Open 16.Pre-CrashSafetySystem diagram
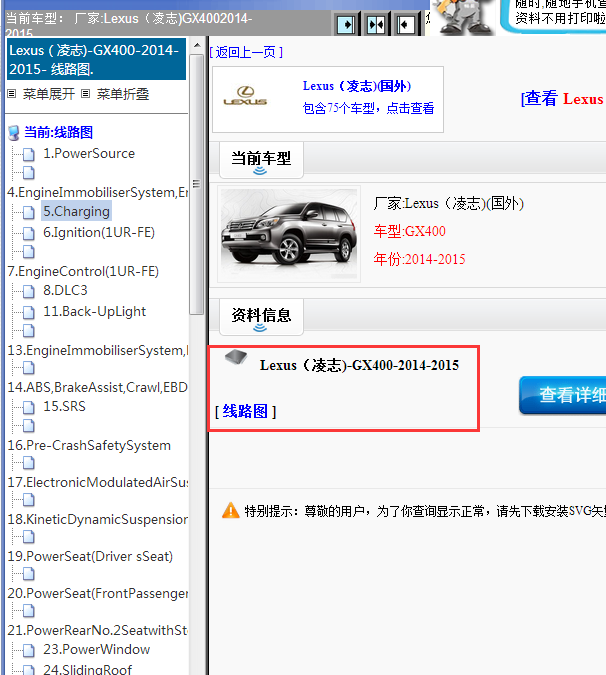The width and height of the screenshot is (606, 675). point(89,446)
